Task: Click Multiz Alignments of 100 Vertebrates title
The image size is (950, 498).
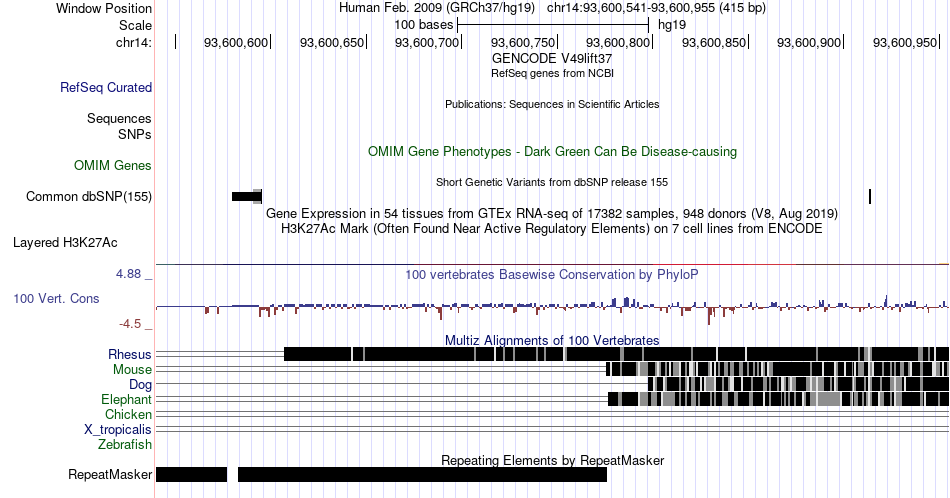Action: point(552,340)
